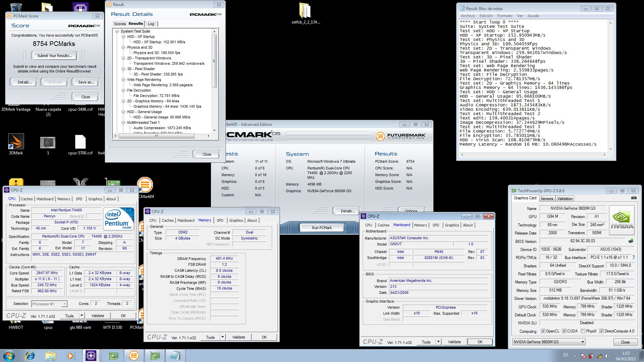The width and height of the screenshot is (644, 362).
Task: Toggle the OpenCL checkbox in GPU-Z
Action: point(543,331)
